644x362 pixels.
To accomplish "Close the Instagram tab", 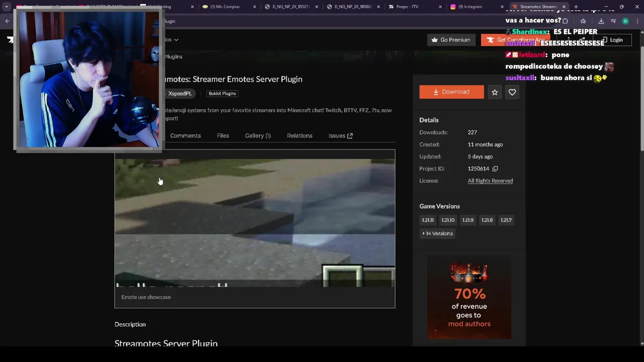I will (x=502, y=7).
